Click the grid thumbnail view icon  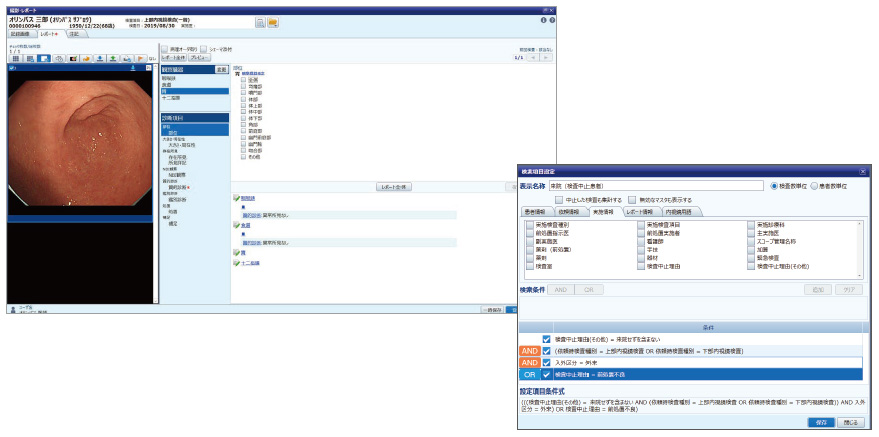point(15,59)
